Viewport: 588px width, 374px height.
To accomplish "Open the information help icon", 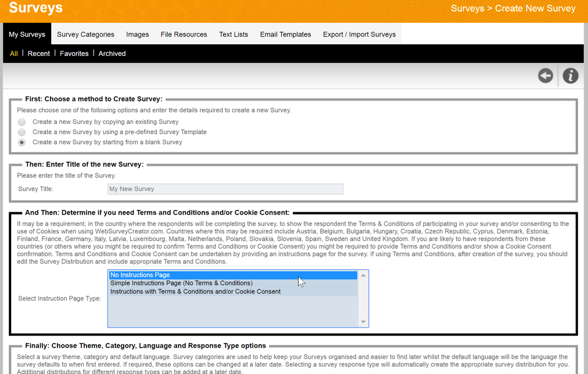I will click(570, 76).
